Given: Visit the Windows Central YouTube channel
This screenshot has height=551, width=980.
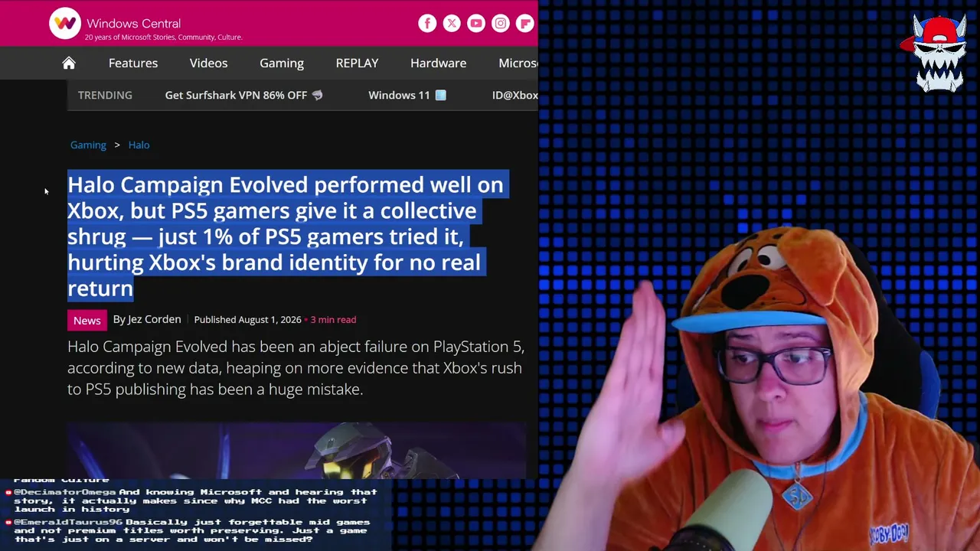Looking at the screenshot, I should 476,23.
